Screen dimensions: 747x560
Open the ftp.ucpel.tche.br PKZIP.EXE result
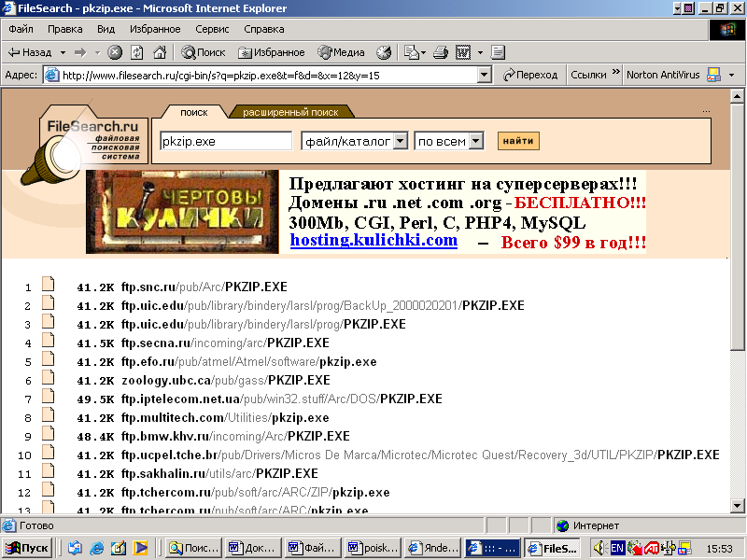tap(420, 455)
